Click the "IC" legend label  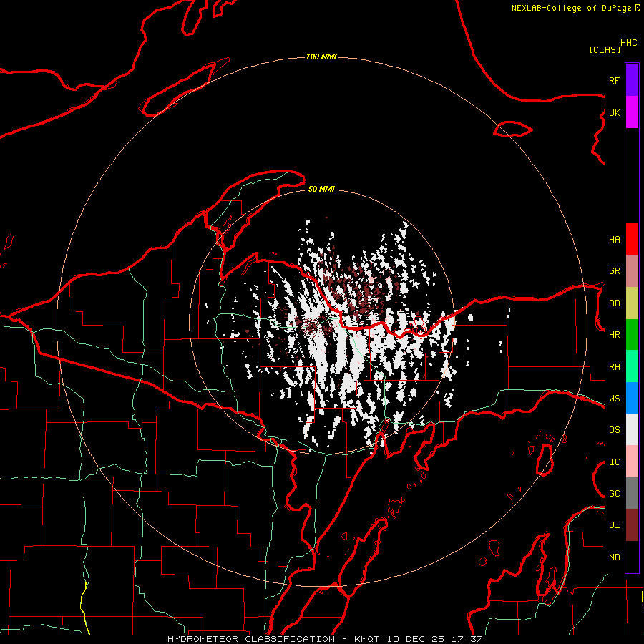click(x=614, y=462)
